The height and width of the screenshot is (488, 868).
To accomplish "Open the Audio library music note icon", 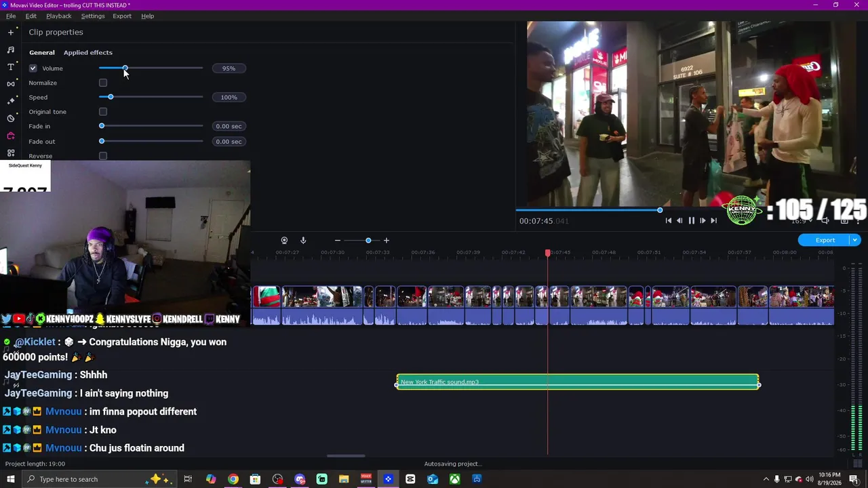I will point(11,49).
